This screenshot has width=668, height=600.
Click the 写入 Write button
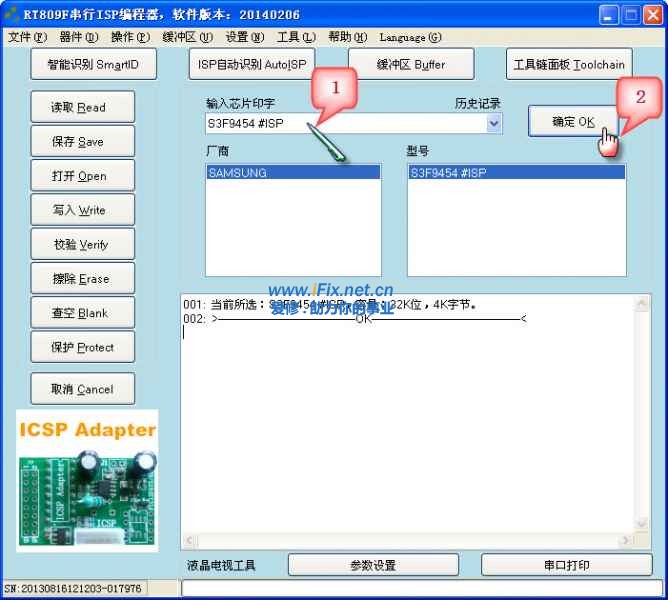tap(83, 210)
